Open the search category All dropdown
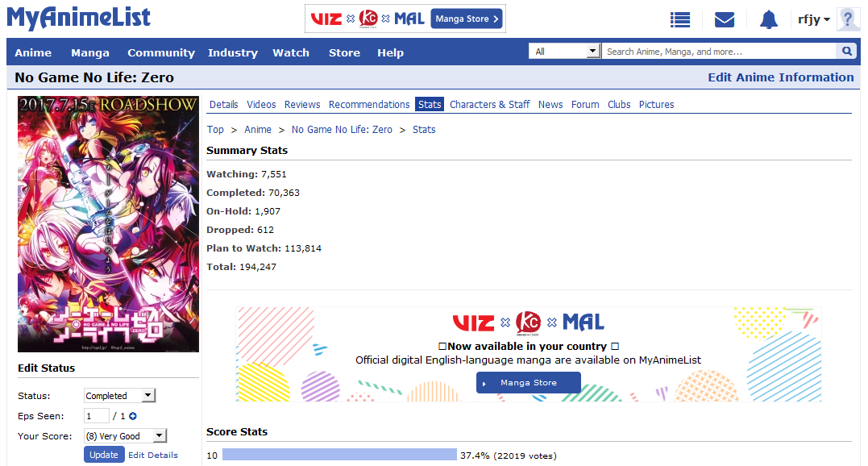 [565, 51]
